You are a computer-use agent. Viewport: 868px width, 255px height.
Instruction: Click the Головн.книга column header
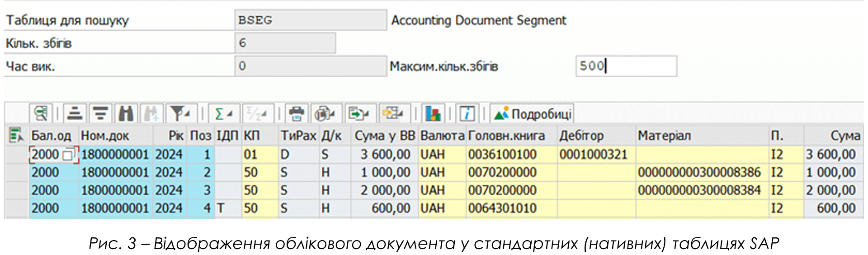(x=511, y=135)
